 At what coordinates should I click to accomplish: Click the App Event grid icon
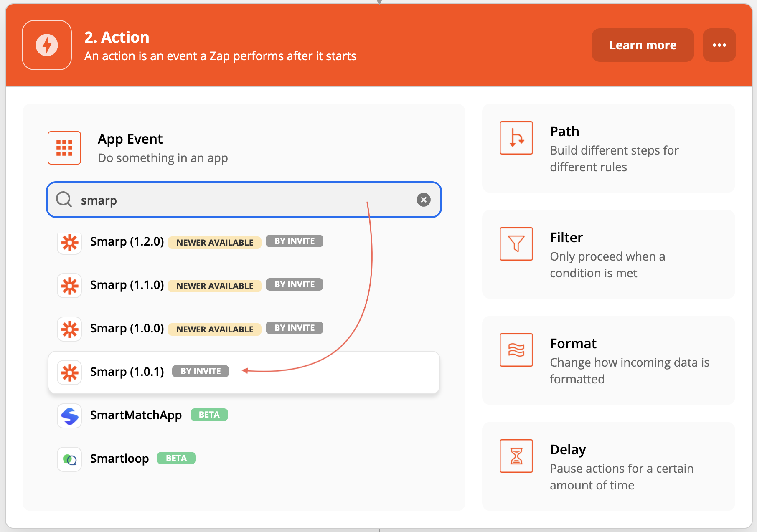click(64, 148)
